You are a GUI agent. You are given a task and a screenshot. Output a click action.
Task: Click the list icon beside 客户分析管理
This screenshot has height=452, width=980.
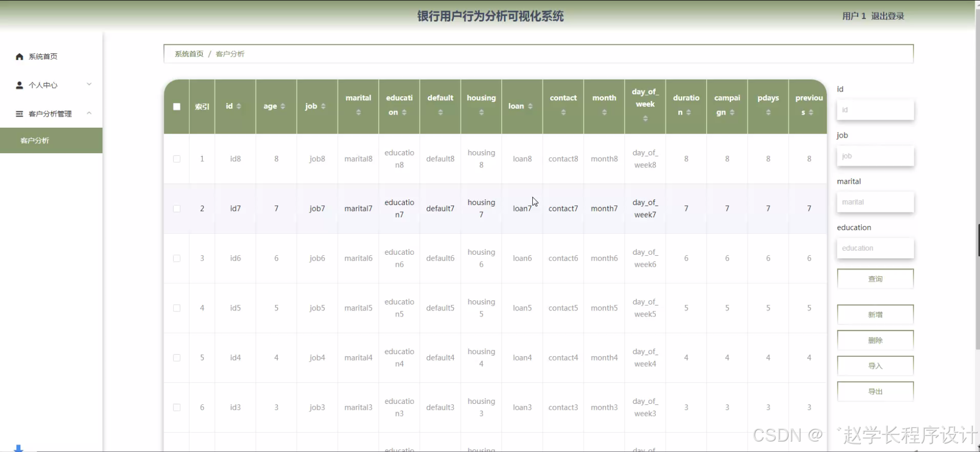click(19, 114)
